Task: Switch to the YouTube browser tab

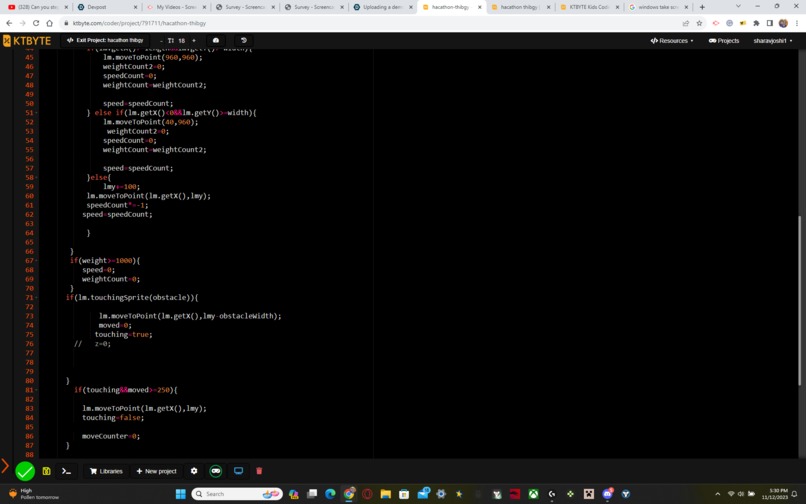Action: click(37, 7)
